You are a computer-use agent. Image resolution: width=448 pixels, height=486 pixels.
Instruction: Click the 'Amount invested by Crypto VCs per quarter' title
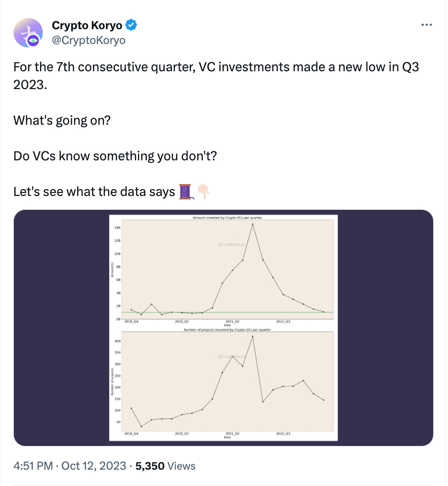coord(227,218)
